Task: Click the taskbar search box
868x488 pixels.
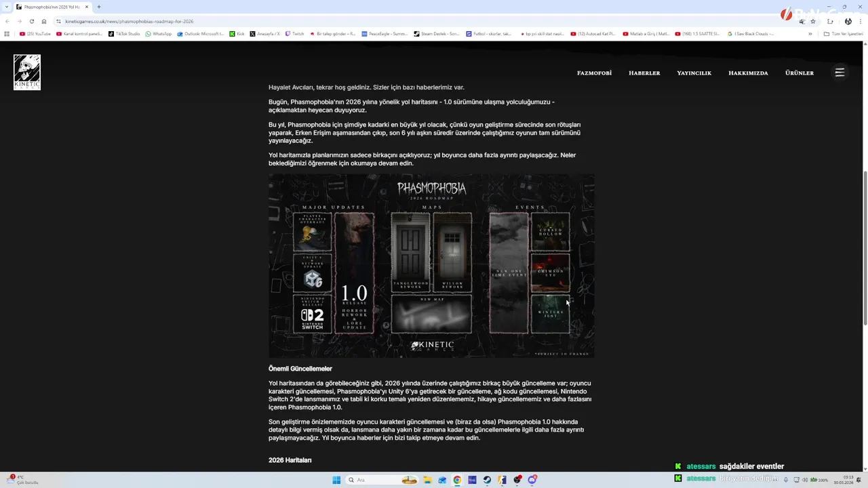Action: click(382, 480)
